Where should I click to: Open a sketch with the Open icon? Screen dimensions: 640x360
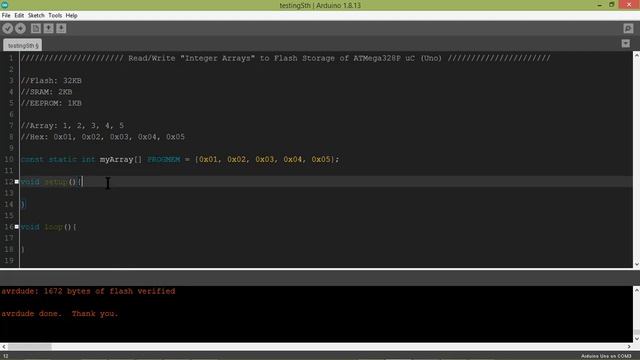pyautogui.click(x=49, y=28)
